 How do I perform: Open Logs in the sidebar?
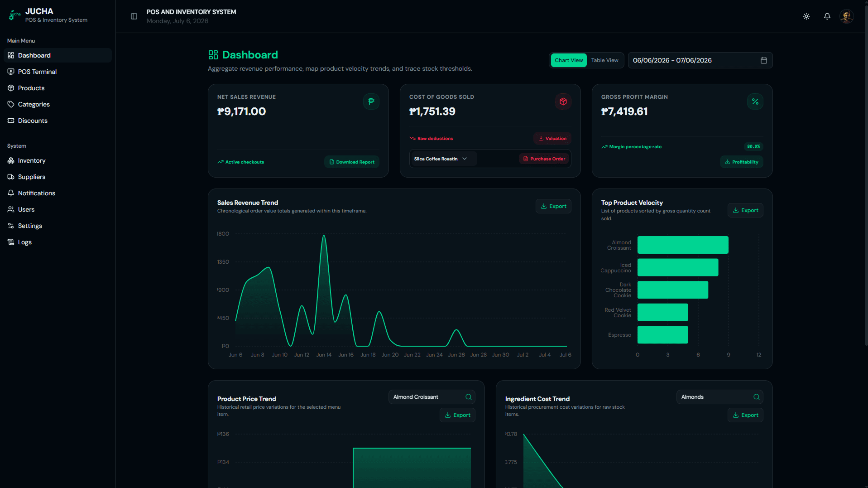(x=58, y=242)
